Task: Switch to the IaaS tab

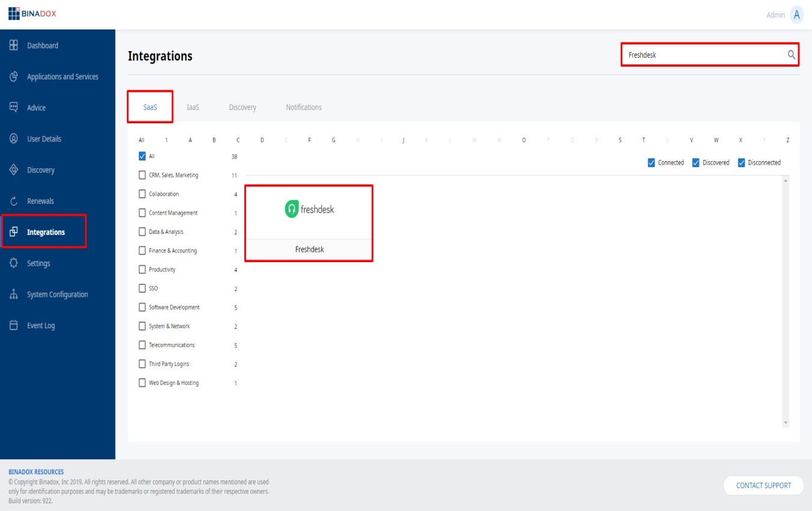Action: pyautogui.click(x=192, y=108)
